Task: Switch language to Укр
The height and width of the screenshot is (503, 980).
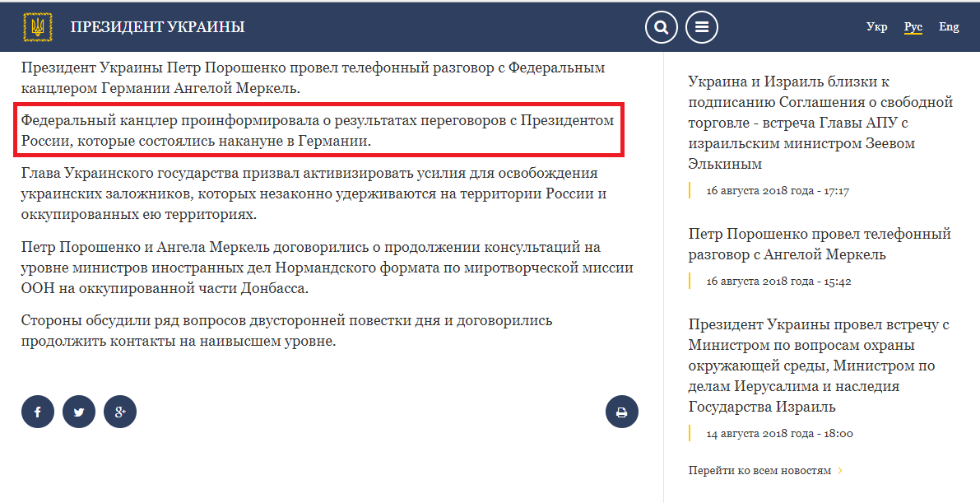Action: pos(877,27)
